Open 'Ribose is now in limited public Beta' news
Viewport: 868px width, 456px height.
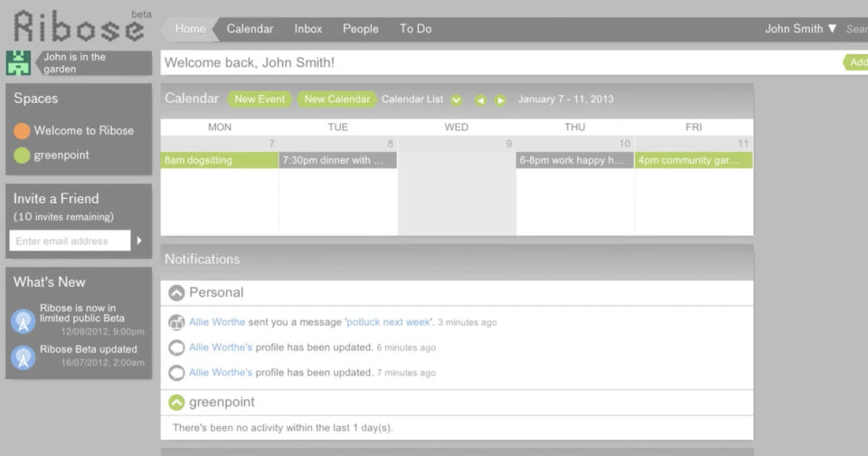point(82,313)
